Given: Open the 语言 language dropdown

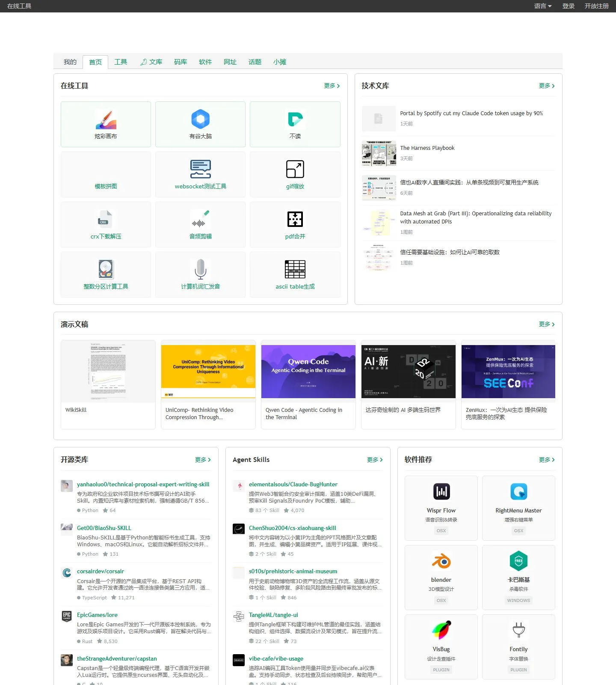Looking at the screenshot, I should click(543, 6).
